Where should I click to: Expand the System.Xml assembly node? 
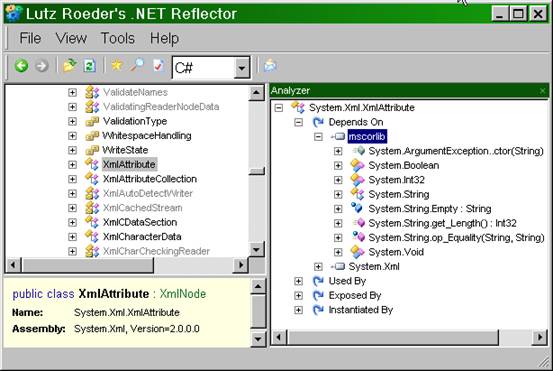[x=318, y=267]
